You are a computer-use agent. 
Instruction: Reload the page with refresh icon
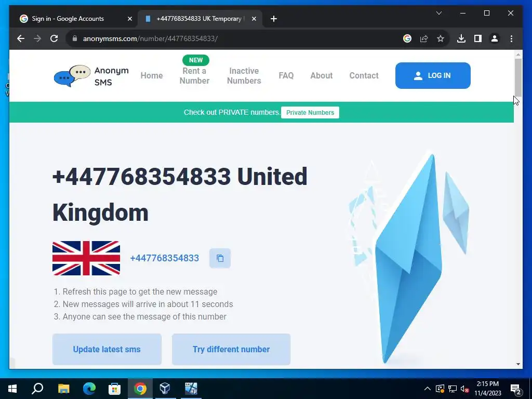point(54,38)
